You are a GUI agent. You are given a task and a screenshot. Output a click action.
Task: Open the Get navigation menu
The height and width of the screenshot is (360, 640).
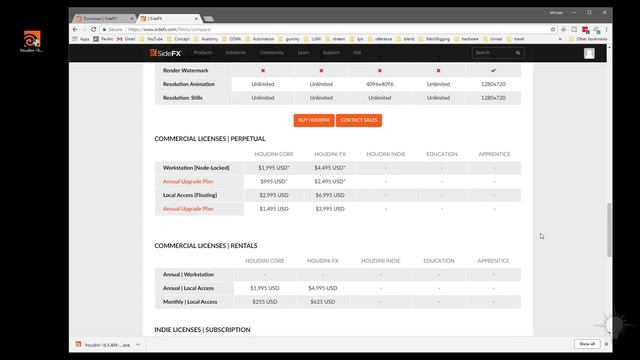click(357, 53)
